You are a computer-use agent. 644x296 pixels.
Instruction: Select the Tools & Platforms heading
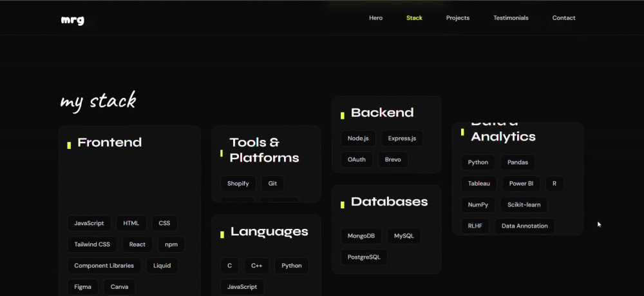pyautogui.click(x=265, y=150)
